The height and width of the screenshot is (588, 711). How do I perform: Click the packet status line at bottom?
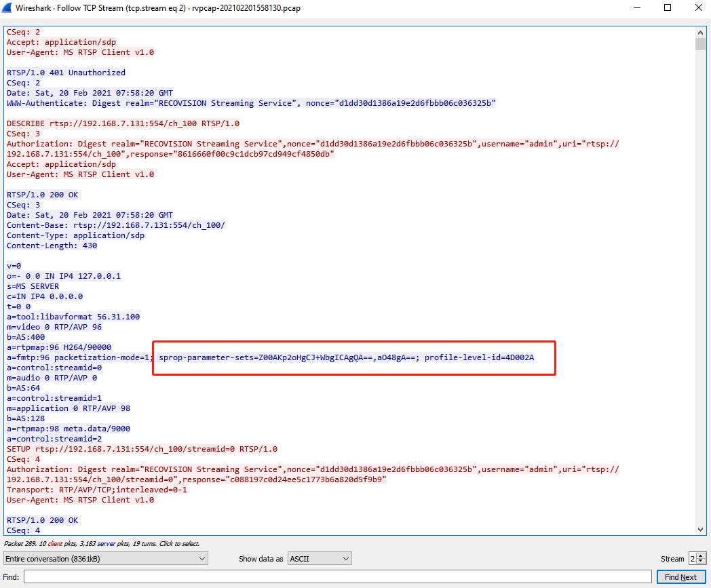[102, 543]
